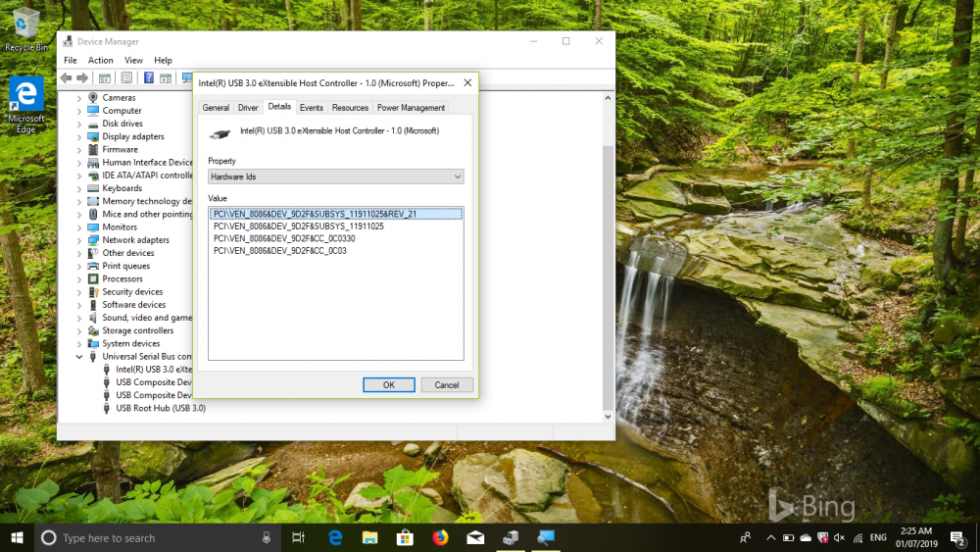Click the Device Manager scrollbar up arrow
The width and height of the screenshot is (980, 552).
(608, 98)
